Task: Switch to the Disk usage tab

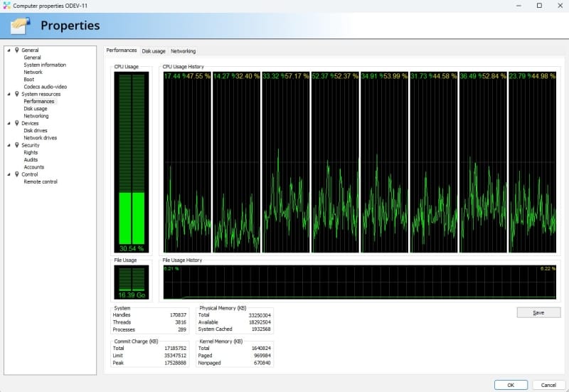Action: point(154,51)
